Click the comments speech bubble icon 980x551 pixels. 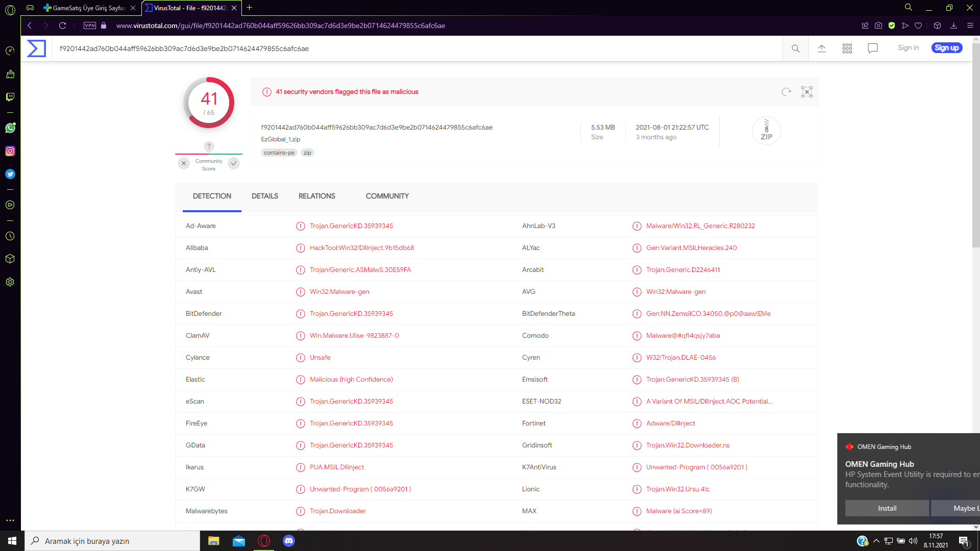point(873,48)
